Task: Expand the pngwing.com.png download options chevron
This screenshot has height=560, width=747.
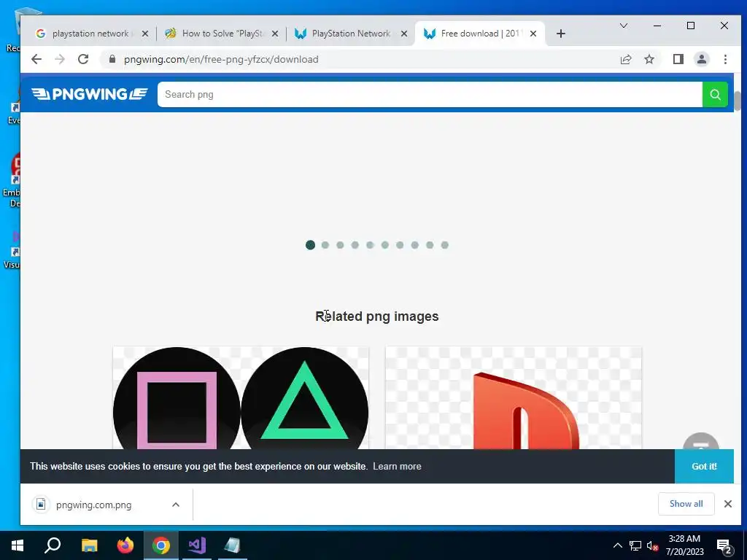Action: click(176, 505)
